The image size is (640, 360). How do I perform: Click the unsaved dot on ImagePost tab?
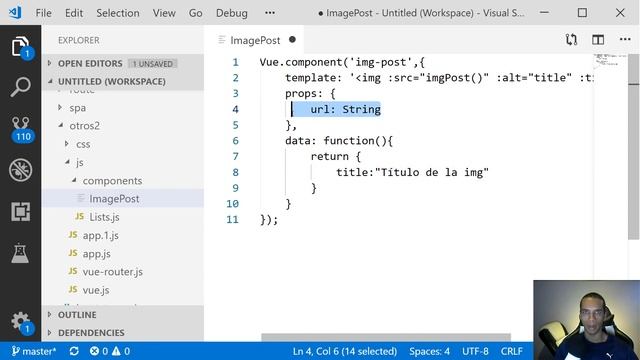coord(292,40)
